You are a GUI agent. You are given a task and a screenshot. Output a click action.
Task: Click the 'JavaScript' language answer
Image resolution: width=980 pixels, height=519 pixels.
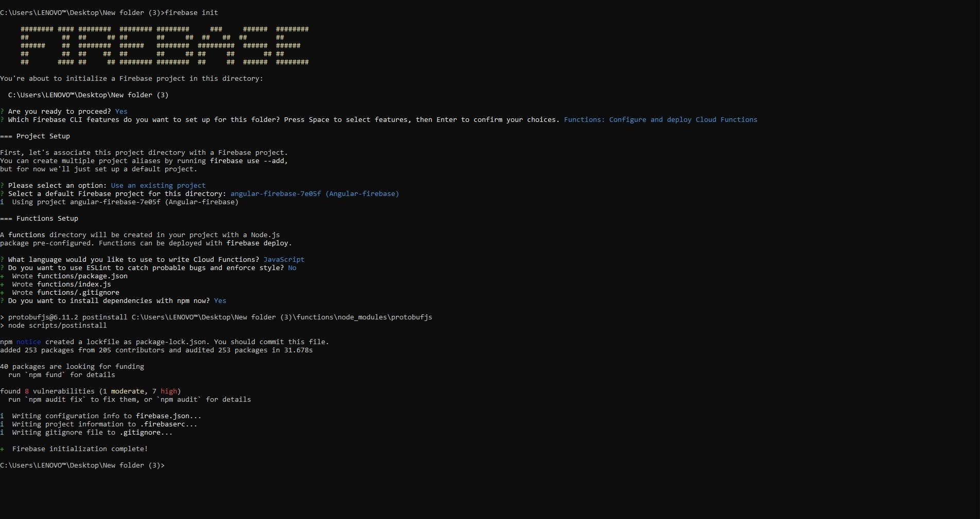(x=284, y=260)
